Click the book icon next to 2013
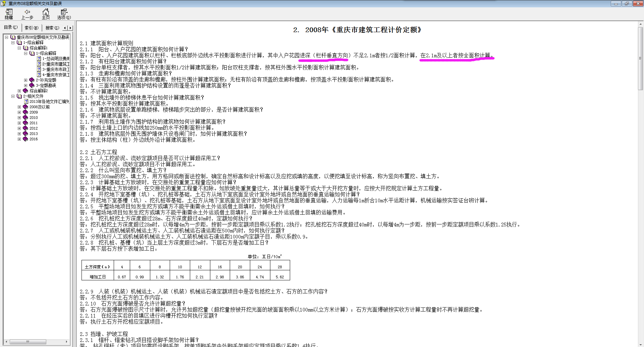Viewport: 644px width, 347px height. pyautogui.click(x=25, y=134)
